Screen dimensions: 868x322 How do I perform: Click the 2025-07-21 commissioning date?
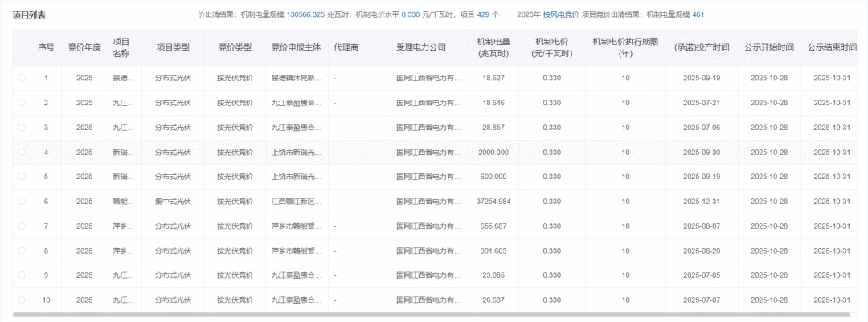pyautogui.click(x=702, y=103)
